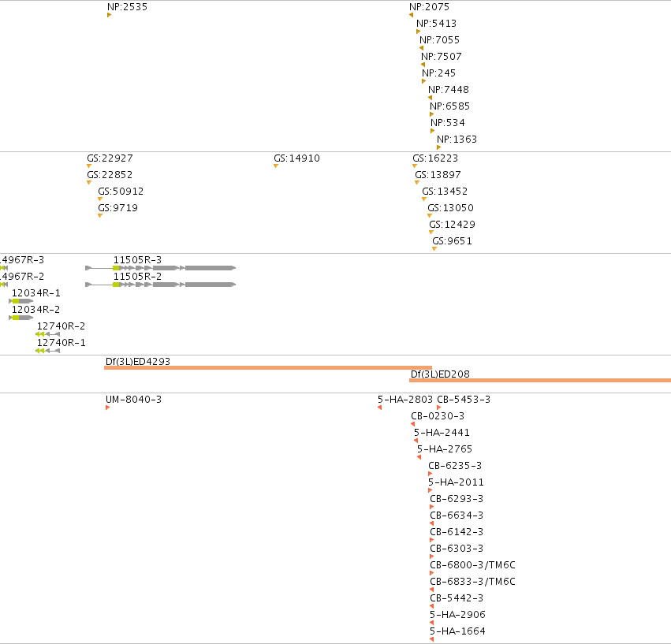The width and height of the screenshot is (671, 644).
Task: Click the GS:9719 label
Action: [x=117, y=208]
